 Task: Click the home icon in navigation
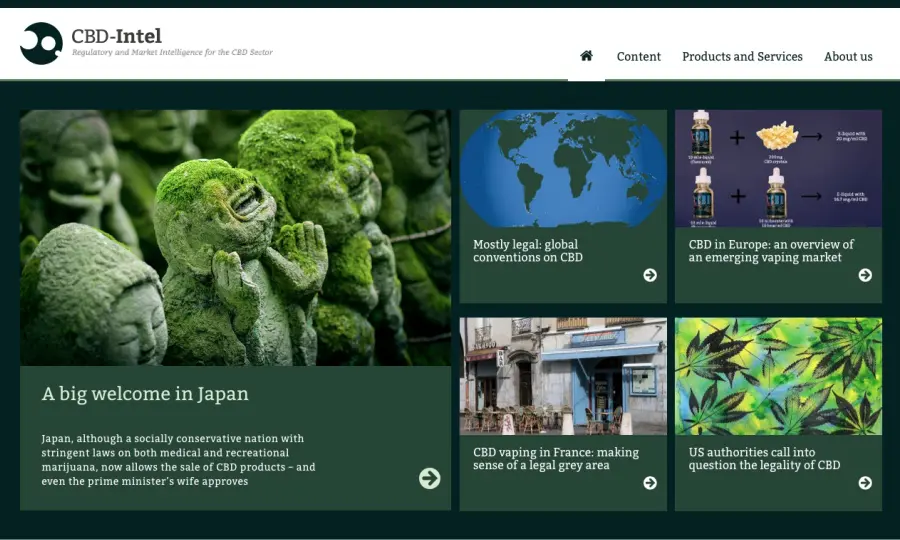pos(586,56)
